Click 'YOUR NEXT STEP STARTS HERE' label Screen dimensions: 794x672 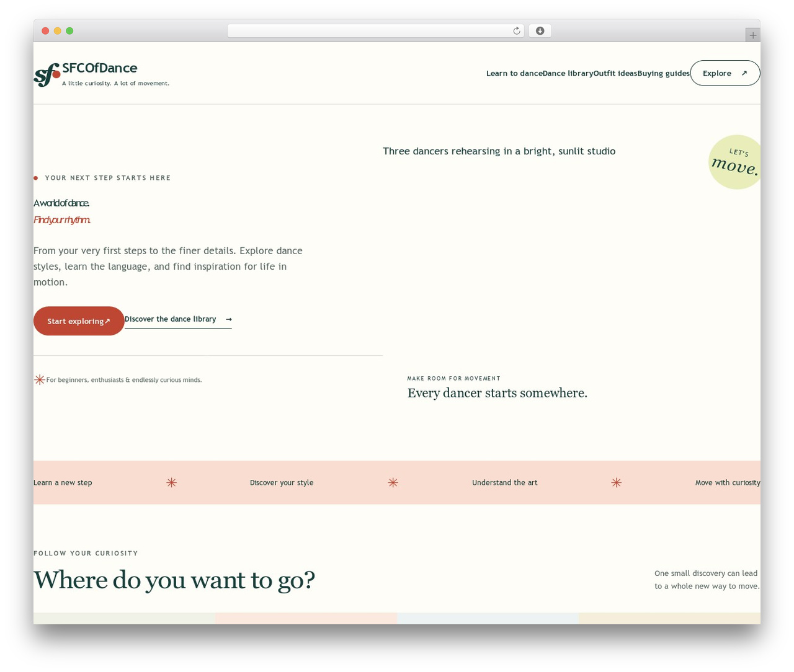coord(108,178)
